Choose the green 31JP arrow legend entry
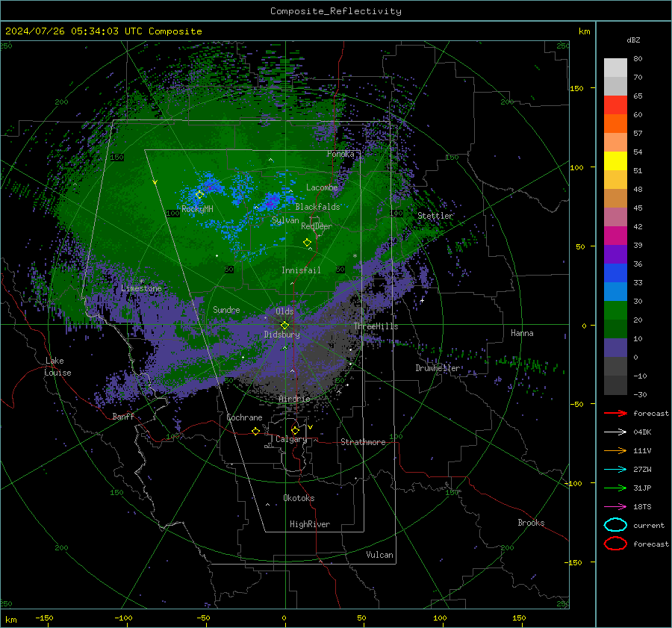672x628 pixels. click(615, 488)
